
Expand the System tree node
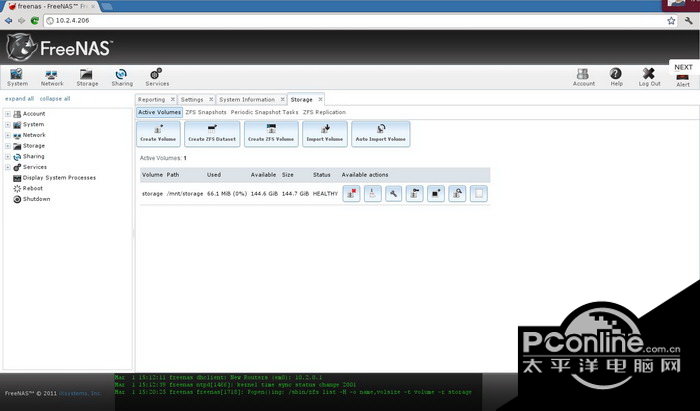8,125
